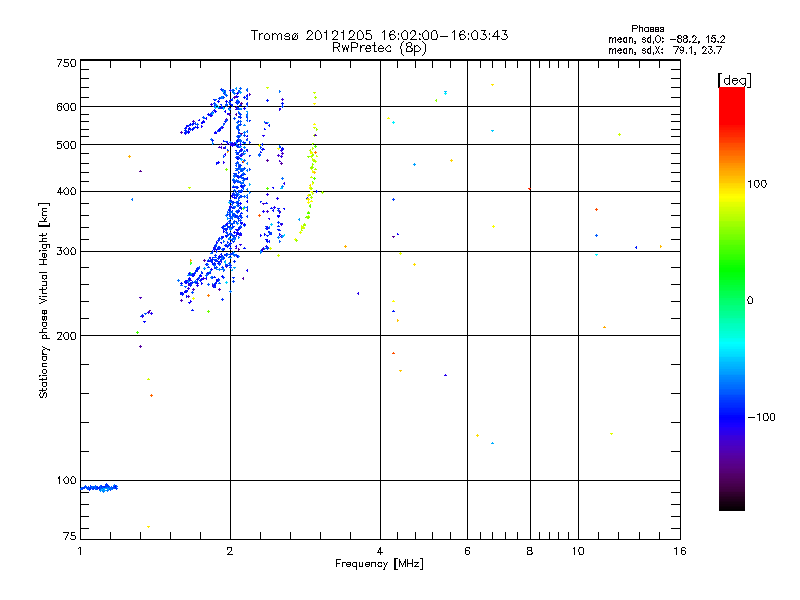Click the plot title 'Tromsø 20121205 16:02:00-16:03:43'
Screen dimensions: 800x600
click(x=379, y=35)
